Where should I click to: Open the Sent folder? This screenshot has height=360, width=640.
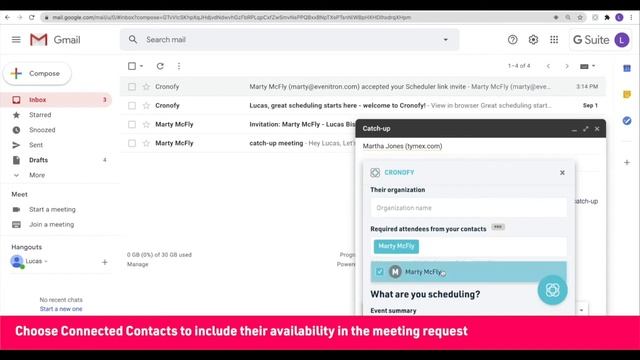click(36, 145)
